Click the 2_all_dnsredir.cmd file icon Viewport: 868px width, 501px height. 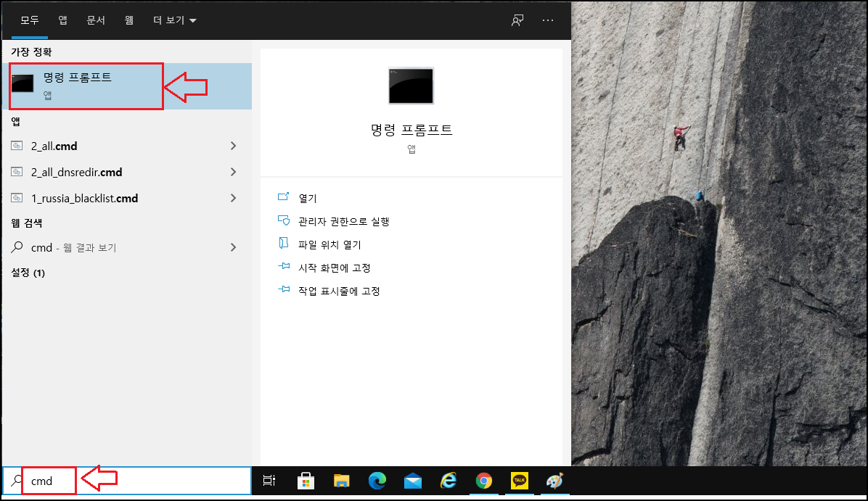pos(17,172)
